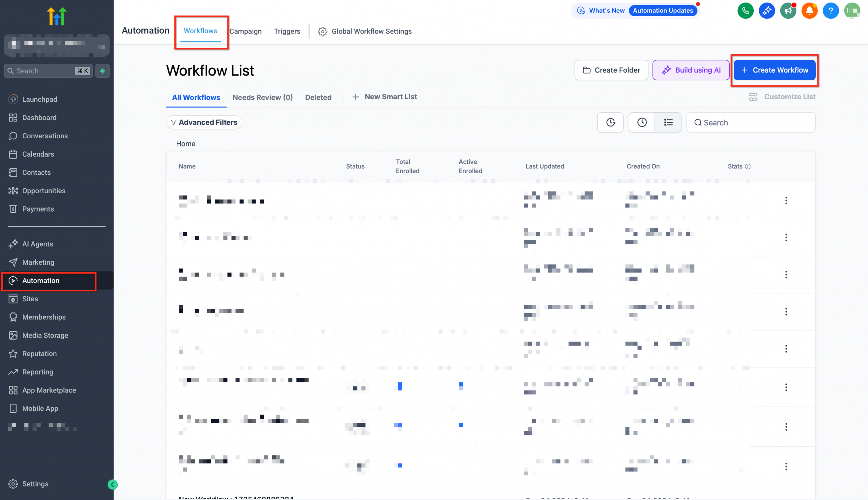Switch to the Triggers tab

click(x=287, y=31)
